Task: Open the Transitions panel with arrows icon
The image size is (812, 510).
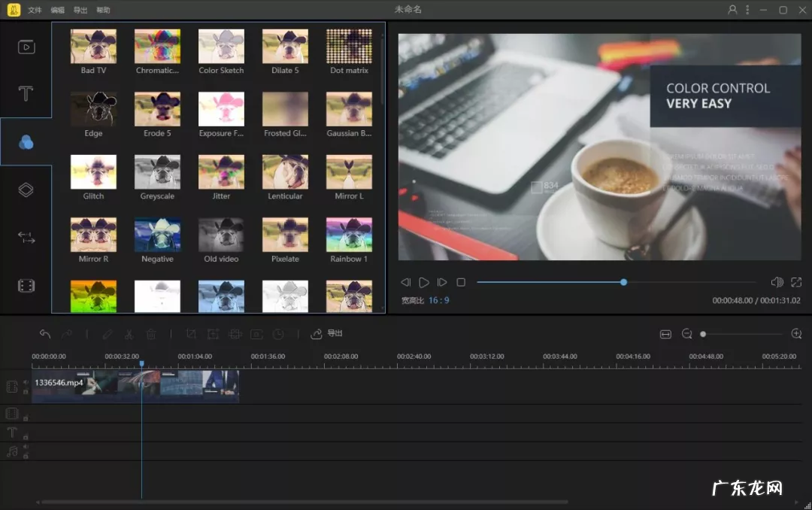Action: (x=26, y=238)
